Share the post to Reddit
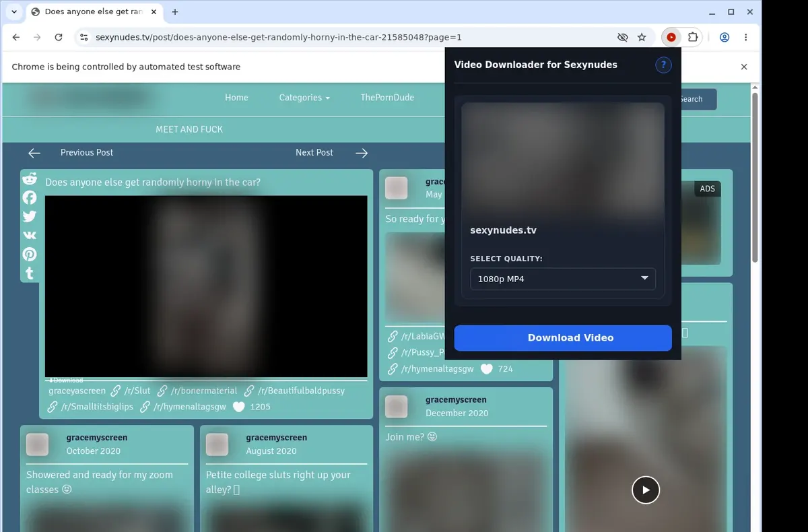The image size is (808, 532). coord(30,178)
